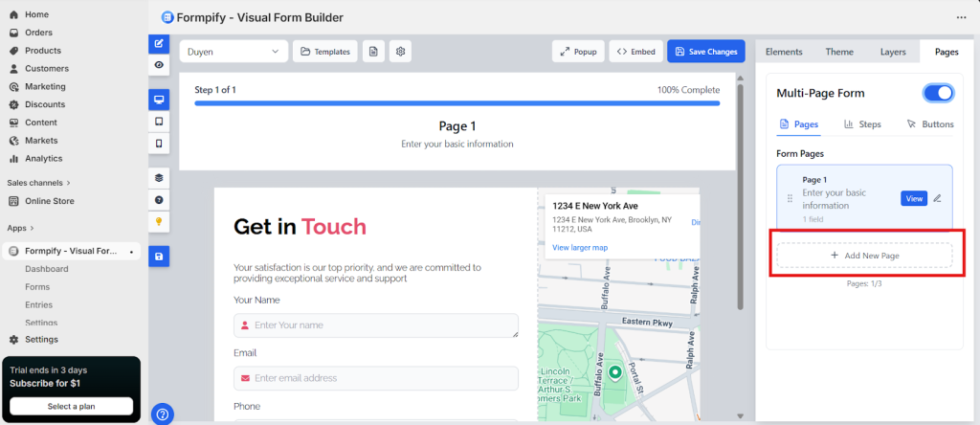This screenshot has width=980, height=425.
Task: Click pencil icon to edit Page 1
Action: click(937, 198)
